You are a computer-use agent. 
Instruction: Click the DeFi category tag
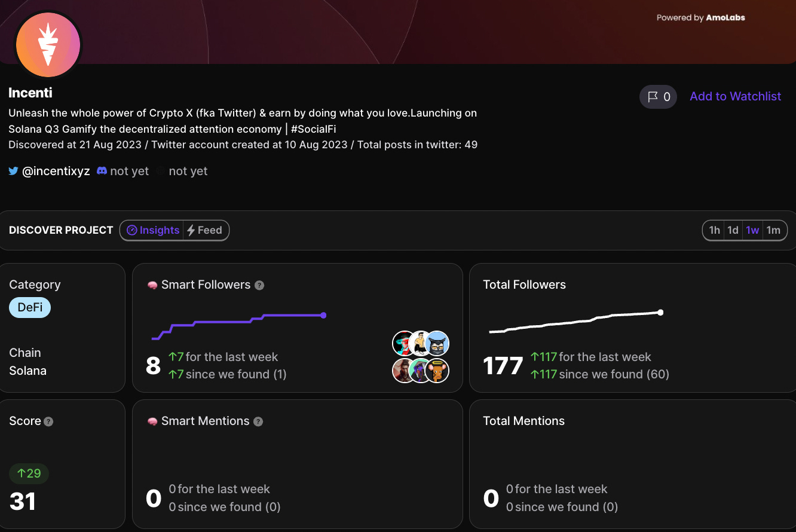tap(30, 307)
